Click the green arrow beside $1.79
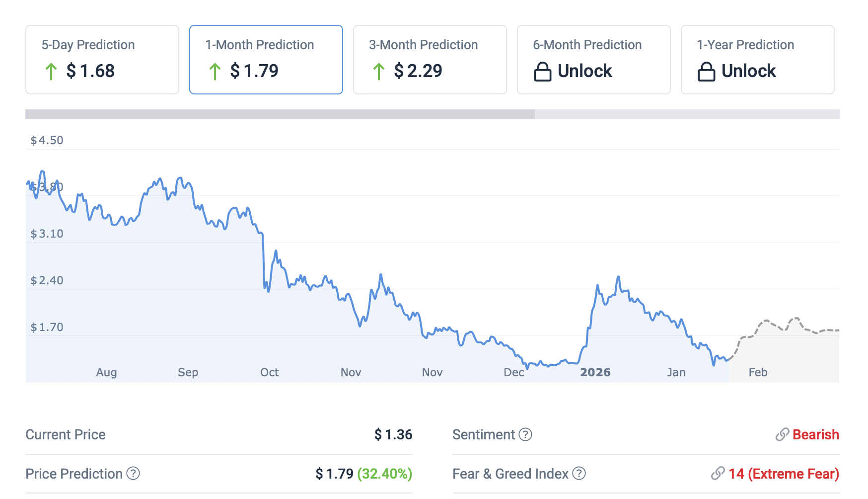 (x=215, y=72)
